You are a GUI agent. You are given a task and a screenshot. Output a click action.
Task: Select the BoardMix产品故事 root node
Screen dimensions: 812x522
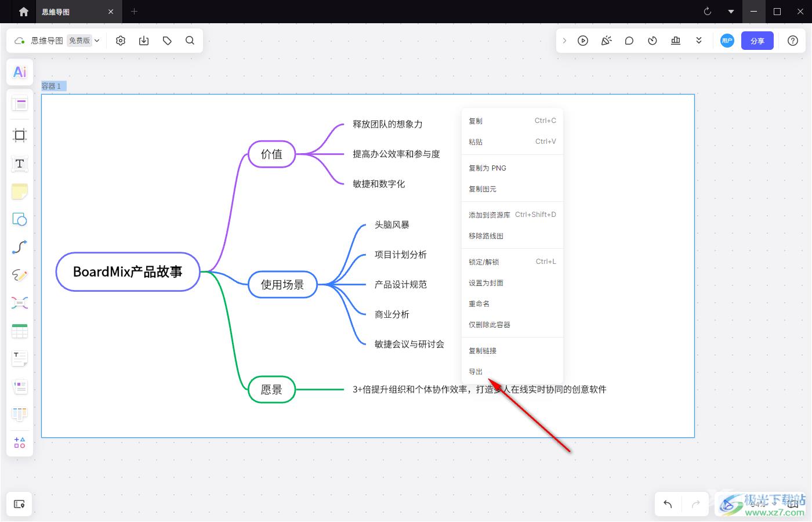coord(128,271)
